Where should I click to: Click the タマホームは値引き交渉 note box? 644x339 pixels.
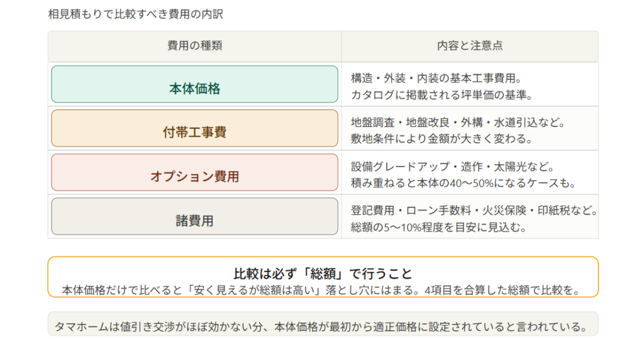(323, 326)
